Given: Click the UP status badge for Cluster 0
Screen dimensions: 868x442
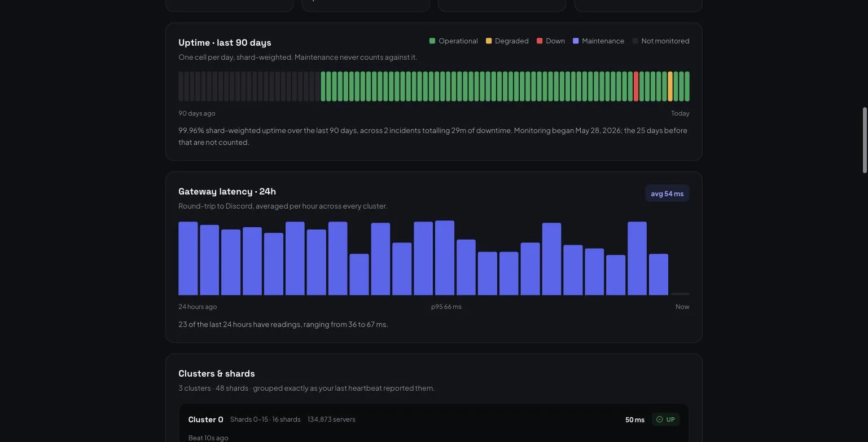Looking at the screenshot, I should (666, 419).
